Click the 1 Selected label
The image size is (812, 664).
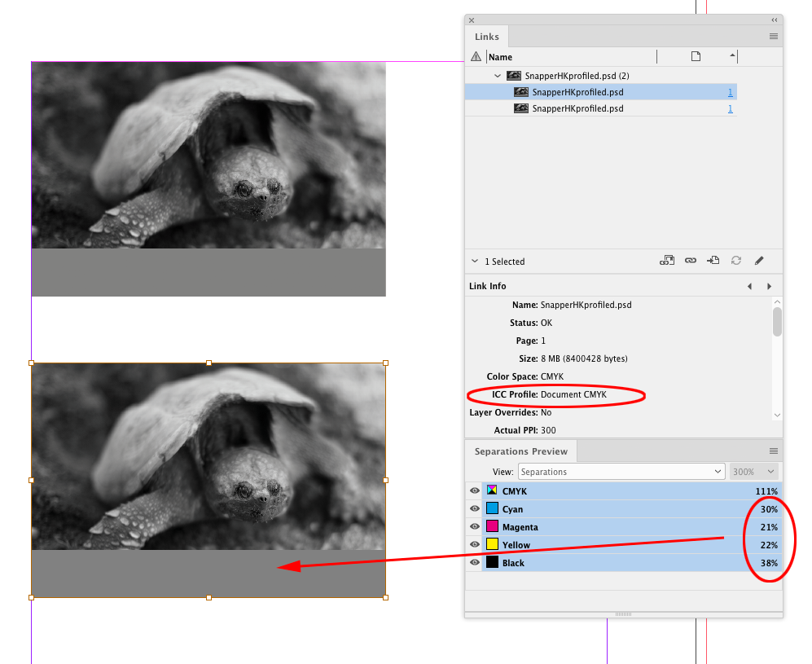click(x=504, y=262)
